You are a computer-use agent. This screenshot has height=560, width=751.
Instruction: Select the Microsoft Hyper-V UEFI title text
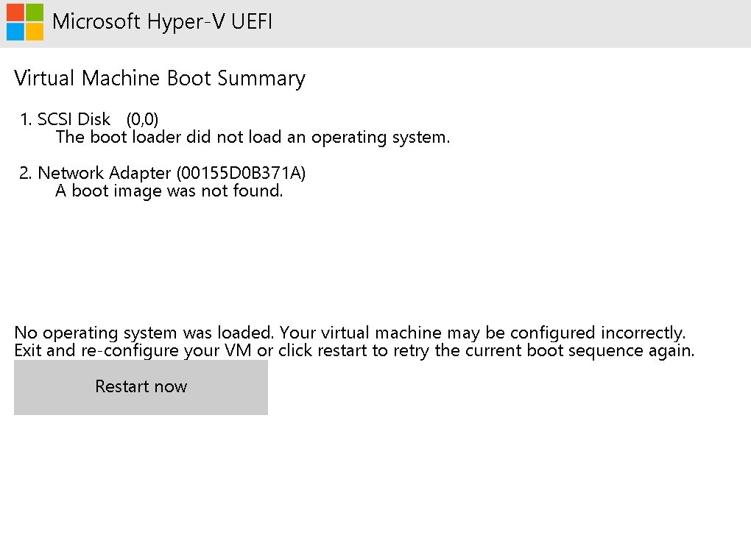(x=163, y=22)
